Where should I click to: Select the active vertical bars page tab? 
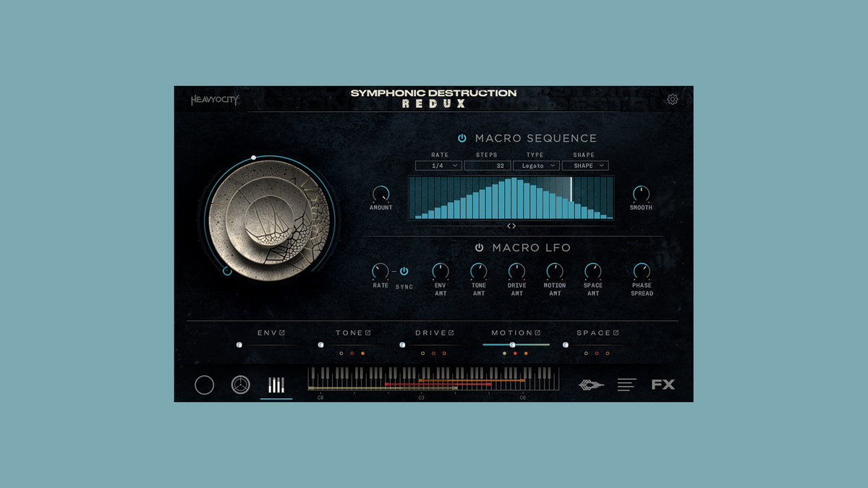(x=276, y=385)
